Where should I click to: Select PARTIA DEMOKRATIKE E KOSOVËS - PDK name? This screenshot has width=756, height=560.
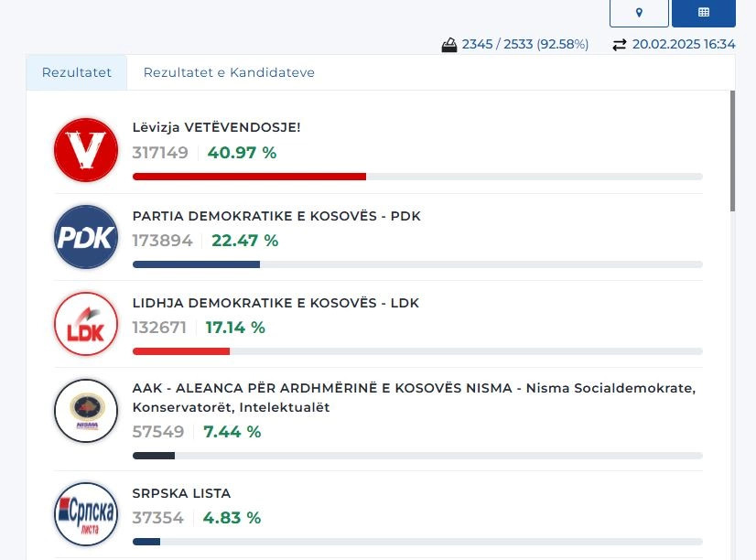(276, 216)
